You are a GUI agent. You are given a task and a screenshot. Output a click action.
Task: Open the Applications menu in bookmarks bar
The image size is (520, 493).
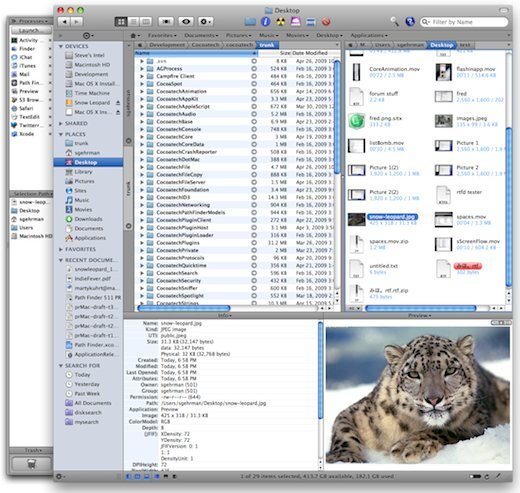[369, 35]
